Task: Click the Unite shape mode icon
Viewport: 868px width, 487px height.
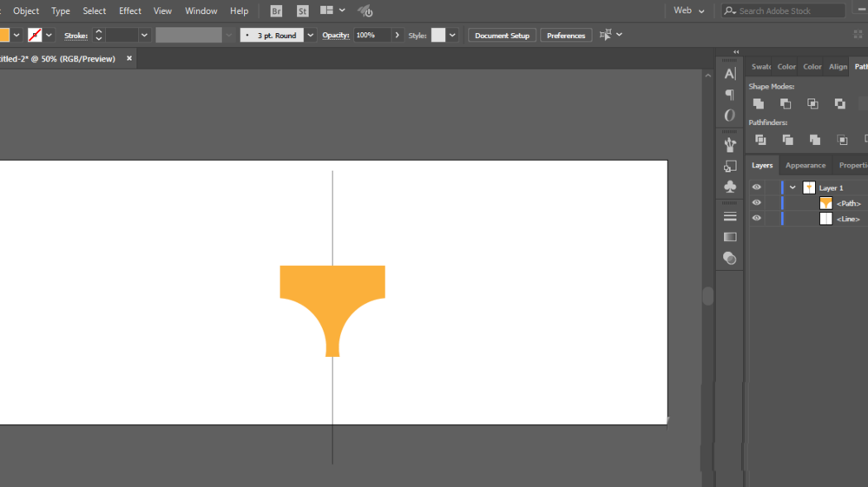Action: click(x=759, y=103)
